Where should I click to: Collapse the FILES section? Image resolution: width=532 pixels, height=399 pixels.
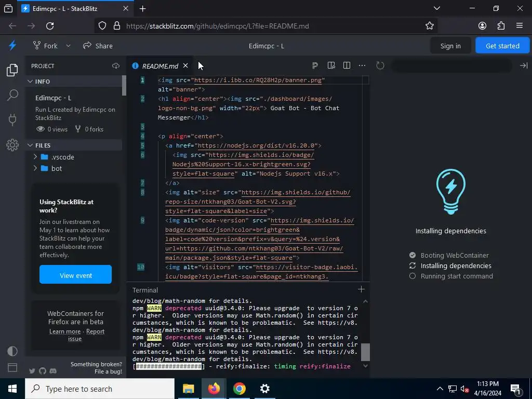[74, 145]
